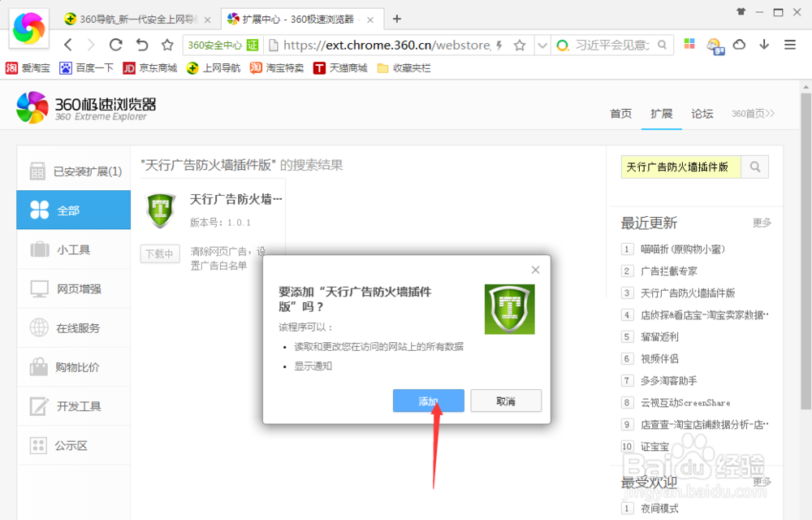The width and height of the screenshot is (812, 520).
Task: Select the 网页增强 category
Action: click(x=74, y=289)
